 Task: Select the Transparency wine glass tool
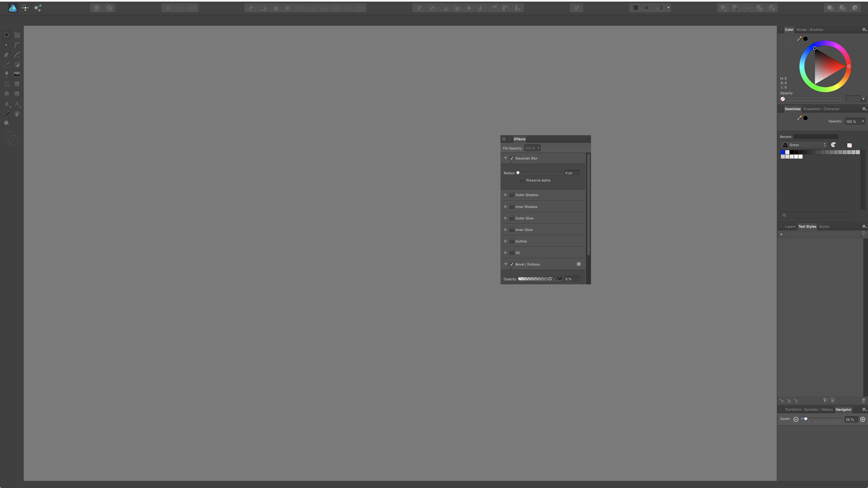(7, 74)
